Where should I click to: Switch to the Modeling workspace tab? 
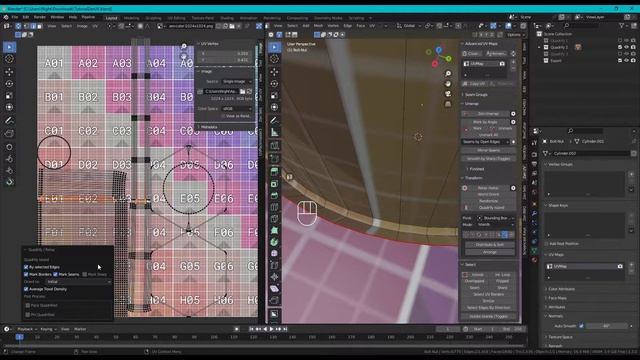(131, 18)
